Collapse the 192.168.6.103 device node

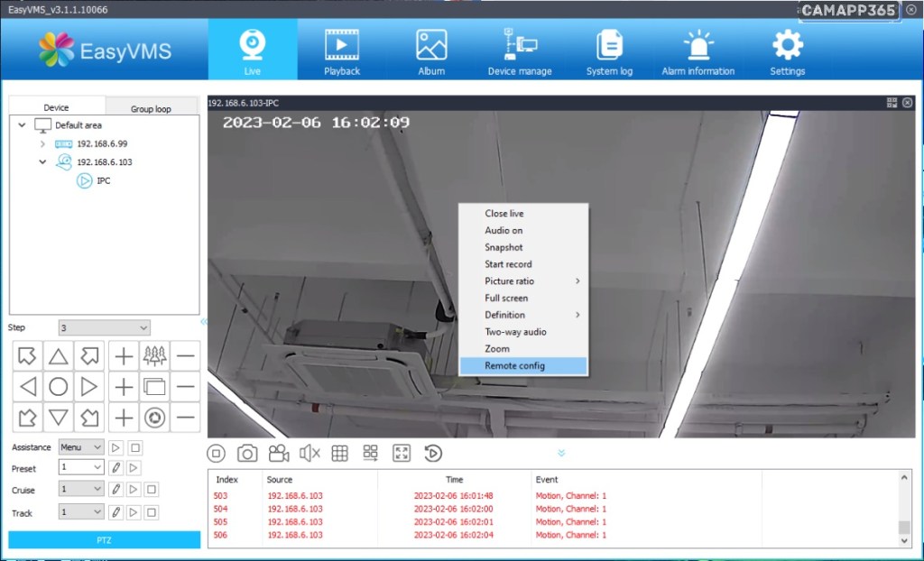point(42,162)
